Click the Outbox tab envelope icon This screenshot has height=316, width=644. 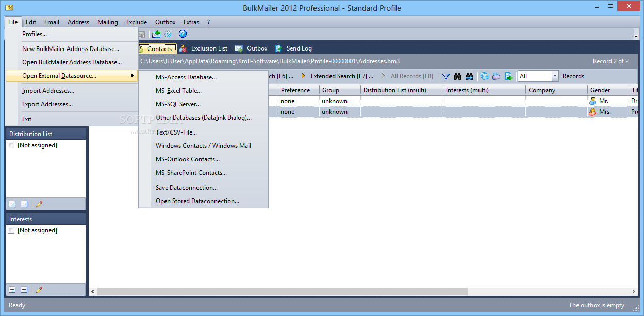239,48
